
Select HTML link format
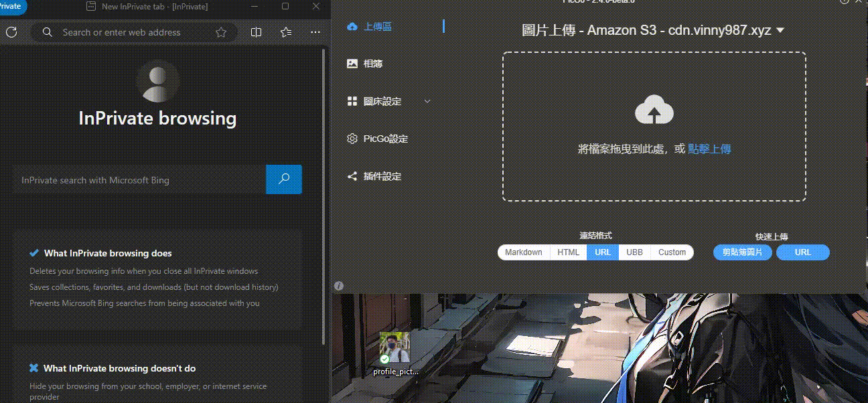click(568, 252)
